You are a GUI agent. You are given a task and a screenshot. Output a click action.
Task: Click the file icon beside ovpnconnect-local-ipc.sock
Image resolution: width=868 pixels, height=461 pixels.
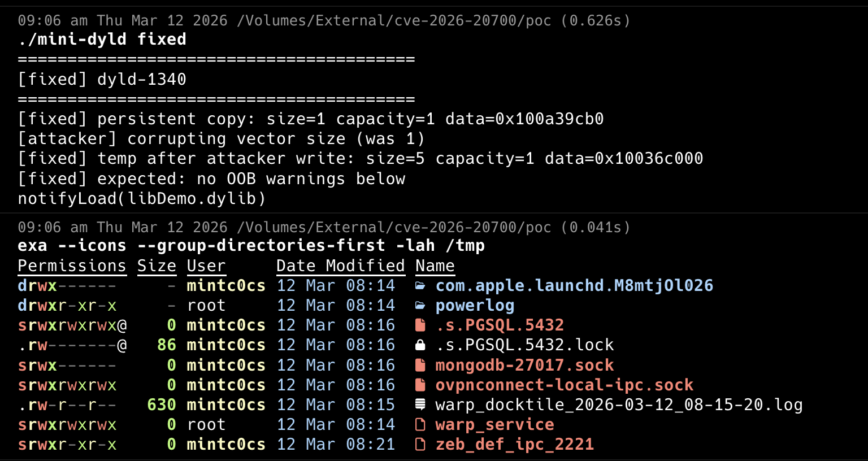(420, 385)
